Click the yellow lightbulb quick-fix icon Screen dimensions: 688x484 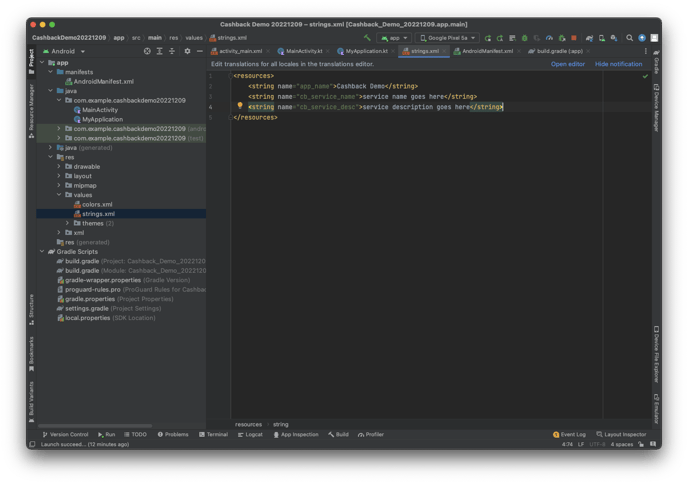[240, 105]
